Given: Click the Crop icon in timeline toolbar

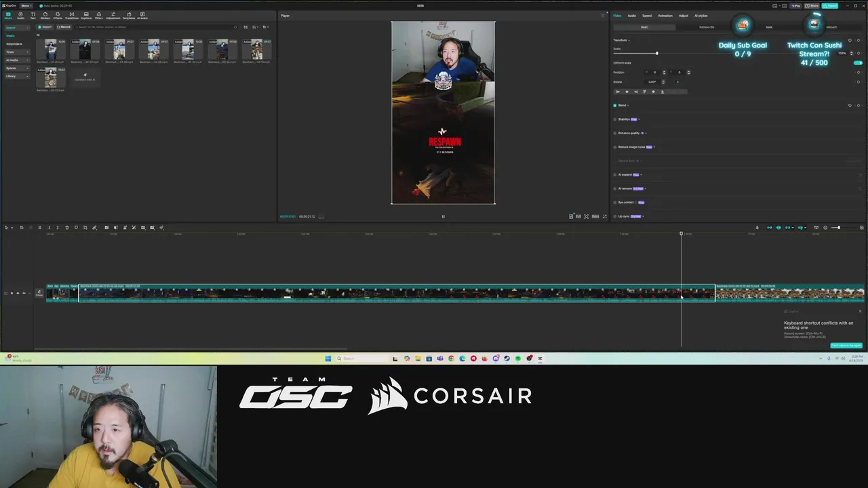Looking at the screenshot, I should pyautogui.click(x=85, y=228).
